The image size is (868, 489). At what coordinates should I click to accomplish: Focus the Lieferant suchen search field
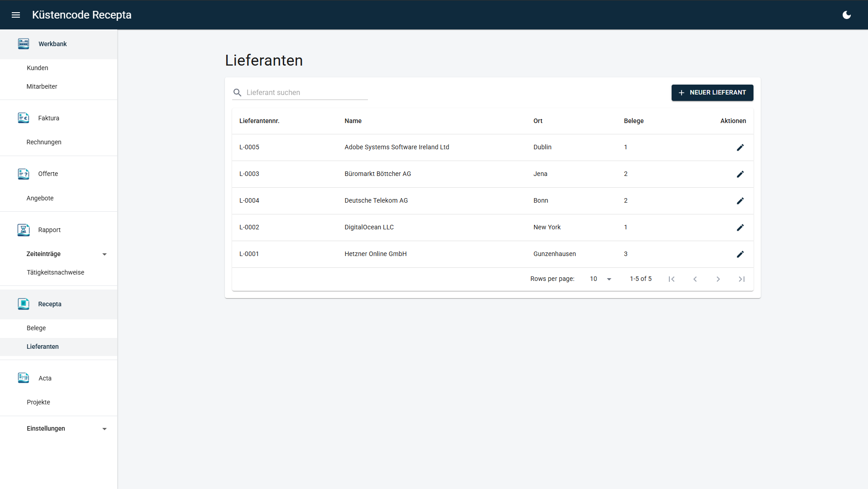click(x=306, y=93)
